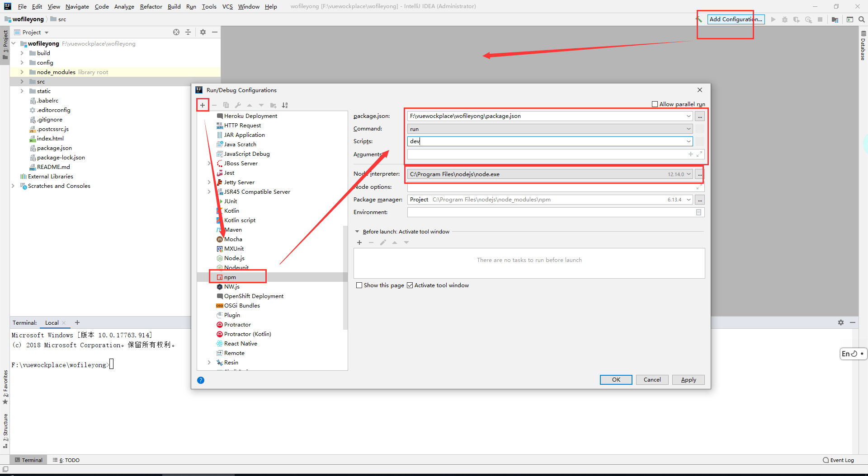Viewport: 868px width, 476px height.
Task: Open the Command dropdown
Action: pyautogui.click(x=689, y=129)
